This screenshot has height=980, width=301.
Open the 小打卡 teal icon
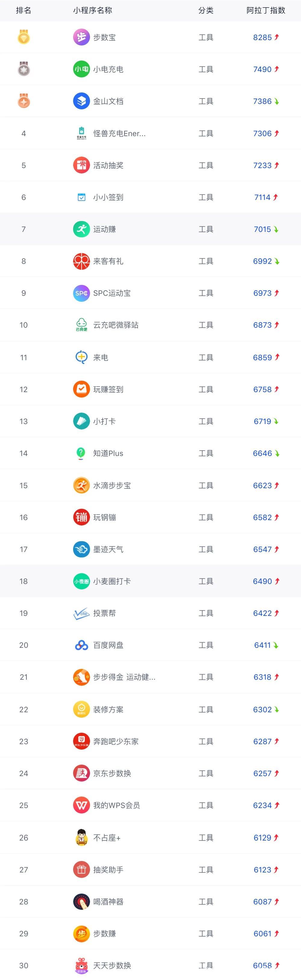pos(81,422)
